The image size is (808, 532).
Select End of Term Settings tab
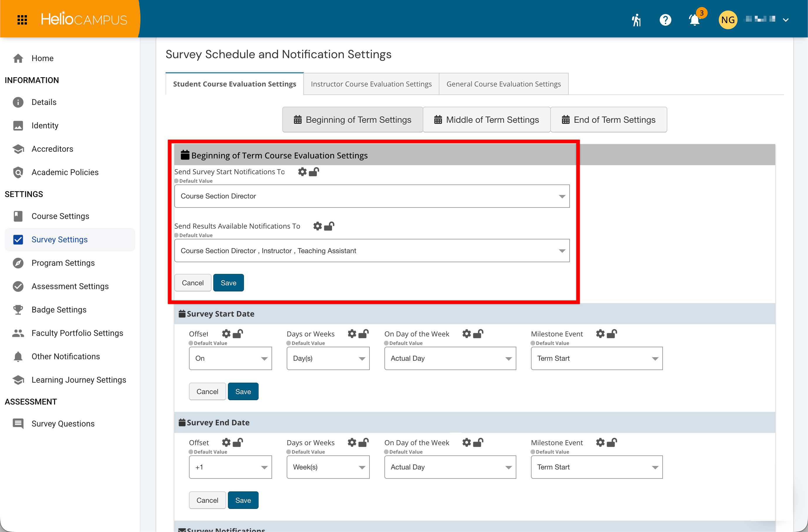coord(608,120)
